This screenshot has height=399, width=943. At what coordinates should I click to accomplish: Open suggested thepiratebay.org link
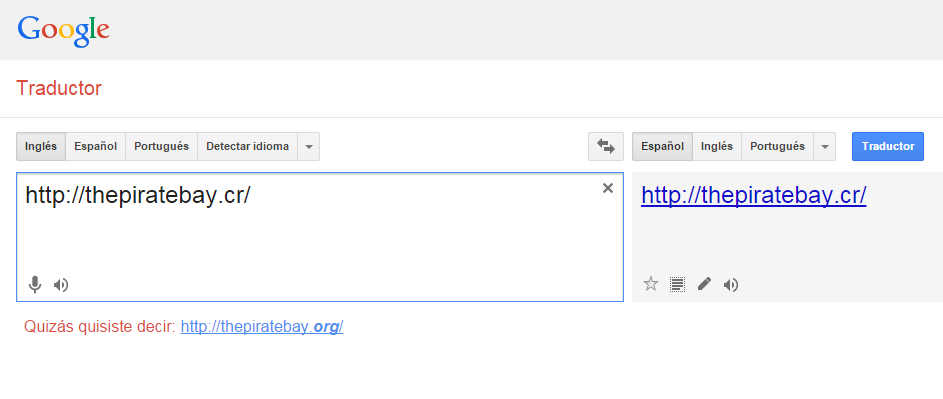[262, 327]
